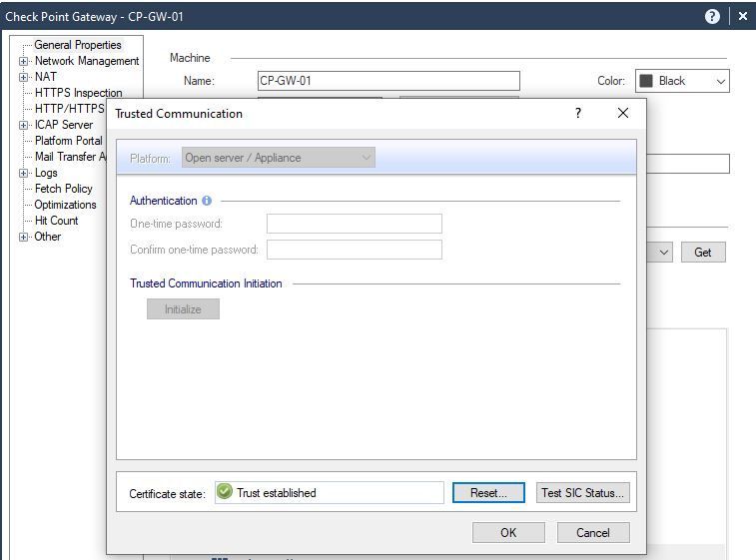
Task: Open the Hit Count page
Action: coord(56,221)
